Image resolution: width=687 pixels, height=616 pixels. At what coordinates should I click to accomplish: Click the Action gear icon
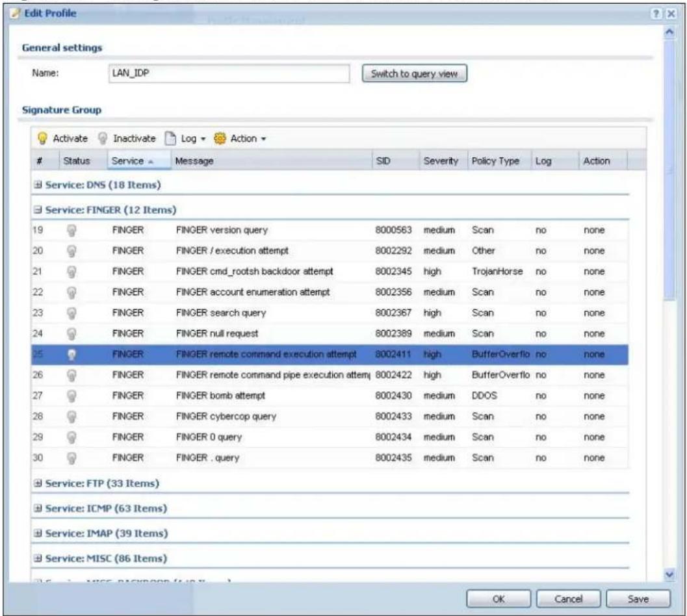point(220,138)
